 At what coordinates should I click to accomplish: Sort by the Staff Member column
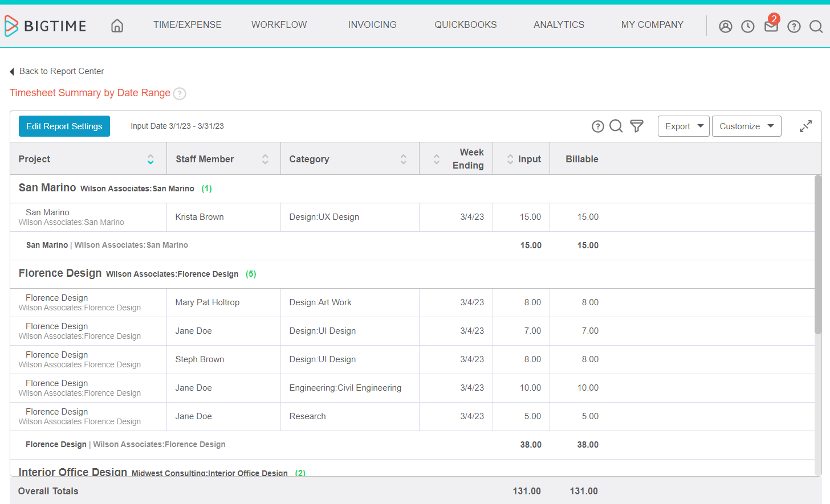tap(265, 159)
